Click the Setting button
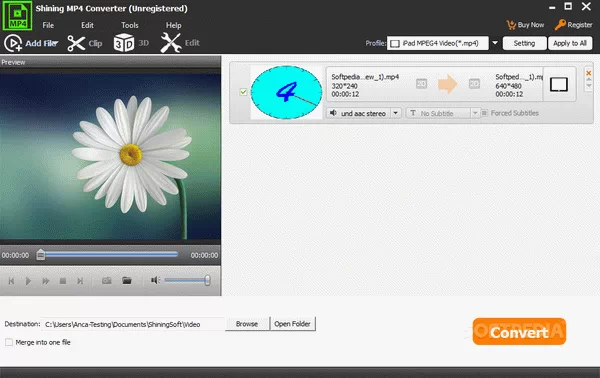 point(524,43)
